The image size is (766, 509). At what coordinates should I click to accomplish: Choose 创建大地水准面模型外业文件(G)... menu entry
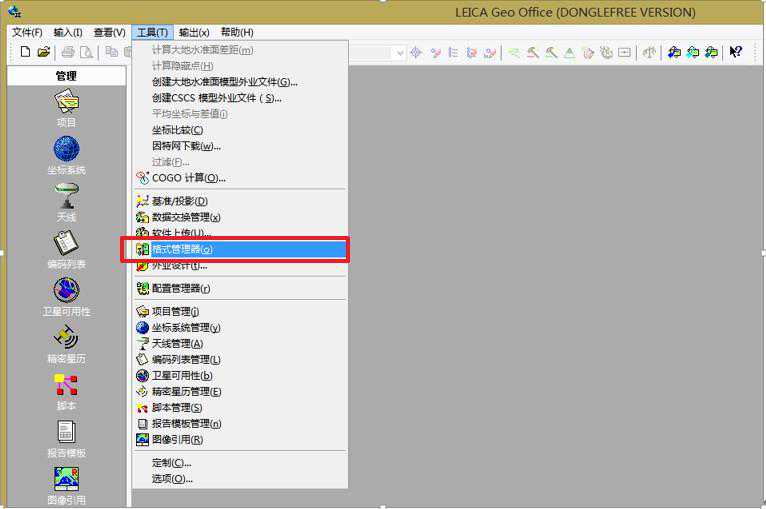coord(240,82)
